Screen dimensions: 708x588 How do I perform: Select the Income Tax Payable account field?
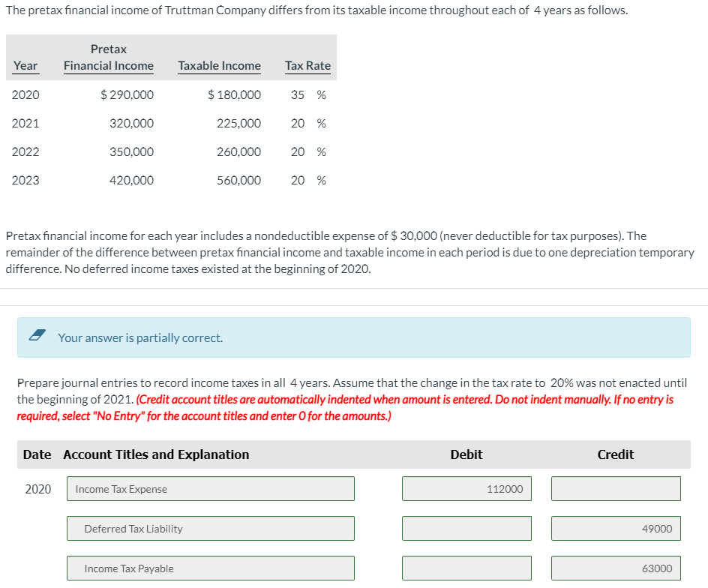coord(211,568)
